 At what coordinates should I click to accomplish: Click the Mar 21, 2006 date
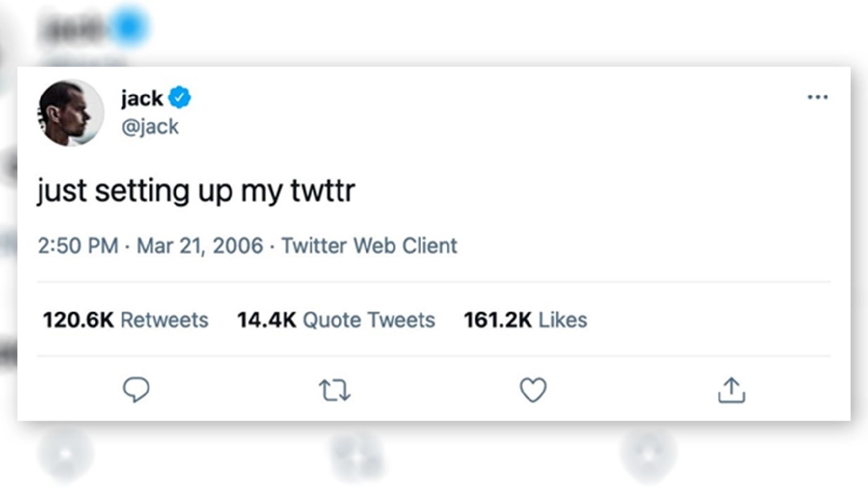coord(200,246)
